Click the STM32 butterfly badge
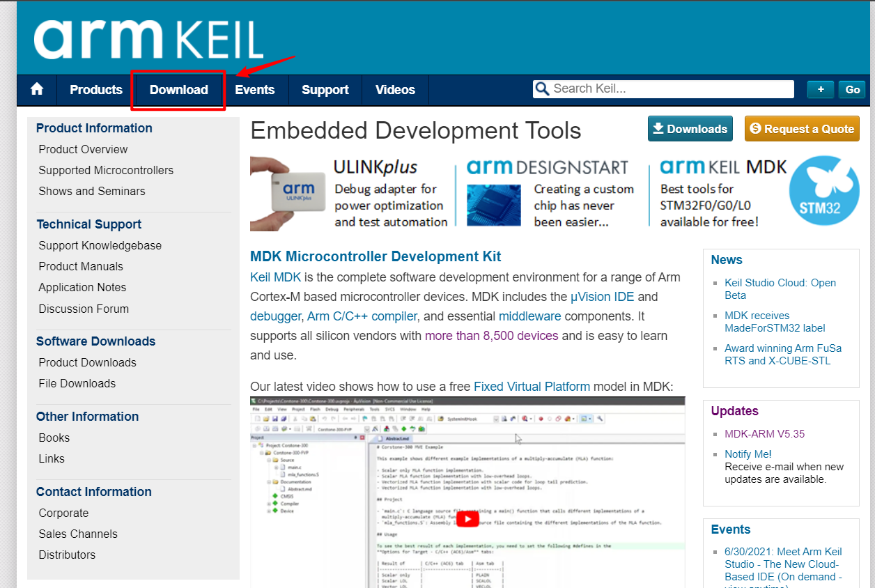875x588 pixels. 823,191
